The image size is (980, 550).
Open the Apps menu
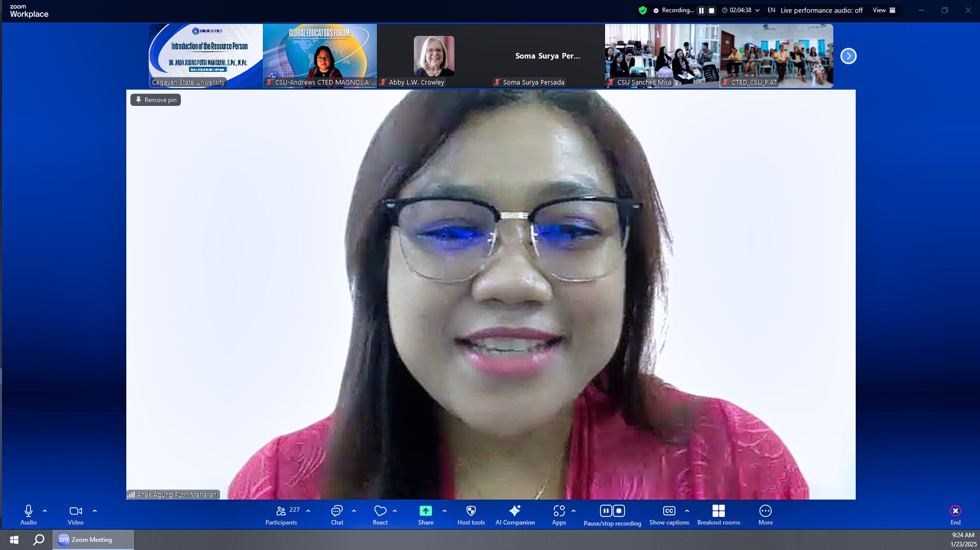click(559, 515)
